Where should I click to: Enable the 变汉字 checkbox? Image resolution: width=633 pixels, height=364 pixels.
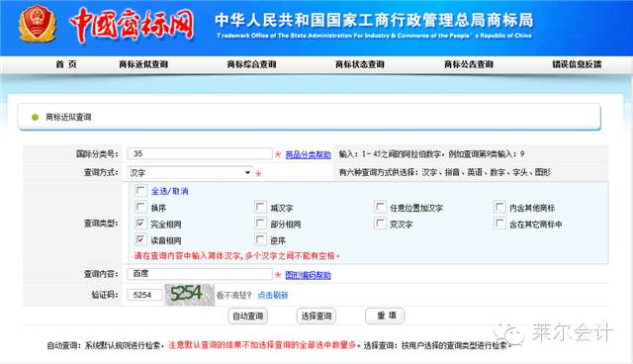pyautogui.click(x=380, y=224)
